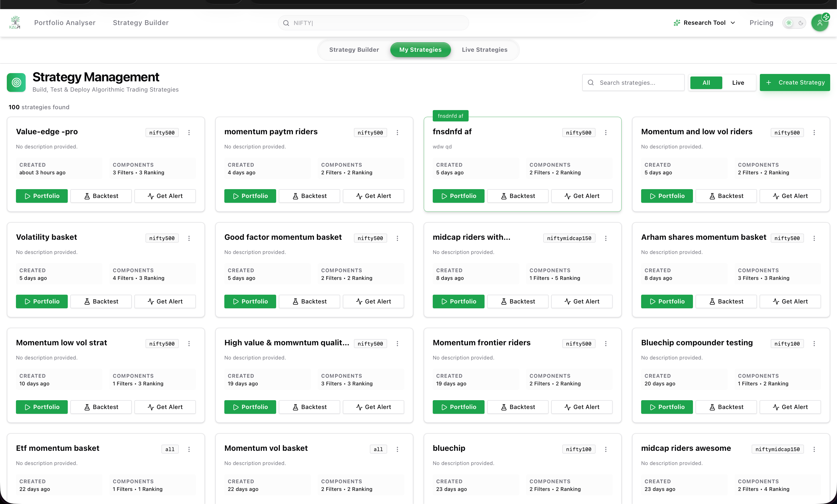Switch to the My Strategies tab

click(x=420, y=49)
